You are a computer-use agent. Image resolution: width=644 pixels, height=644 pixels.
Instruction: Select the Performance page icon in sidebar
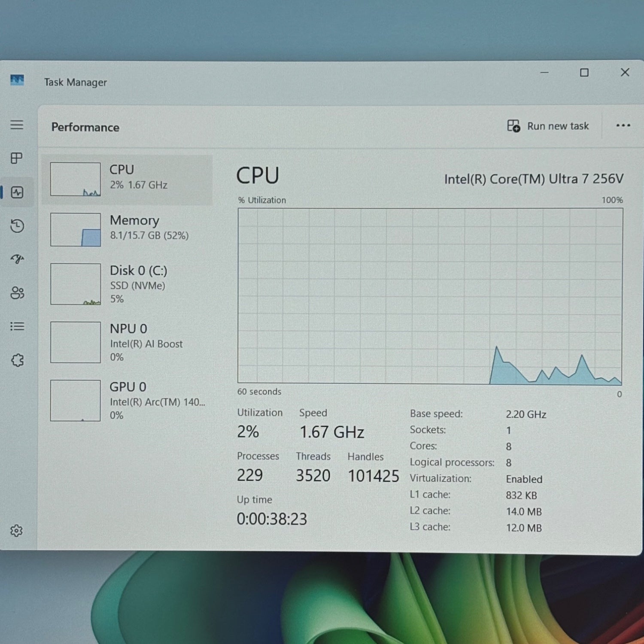pyautogui.click(x=17, y=192)
